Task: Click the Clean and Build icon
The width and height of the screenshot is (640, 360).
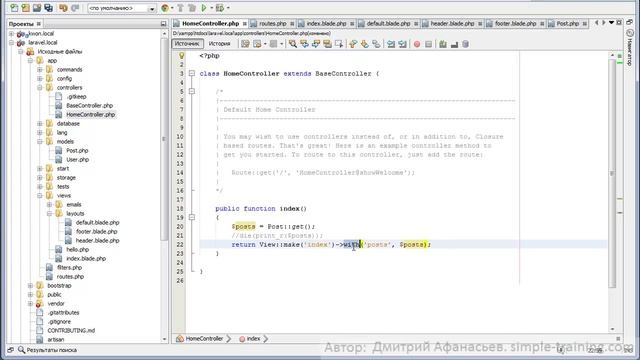Action: tap(191, 8)
